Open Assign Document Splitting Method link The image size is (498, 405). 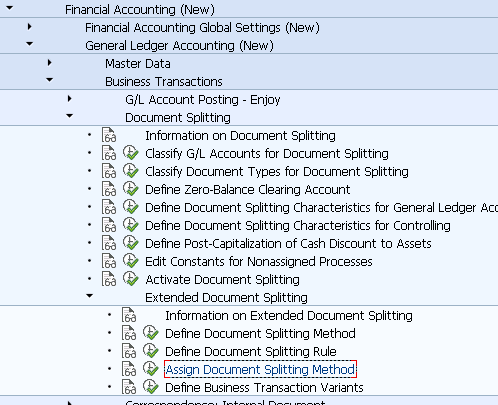[x=260, y=369]
